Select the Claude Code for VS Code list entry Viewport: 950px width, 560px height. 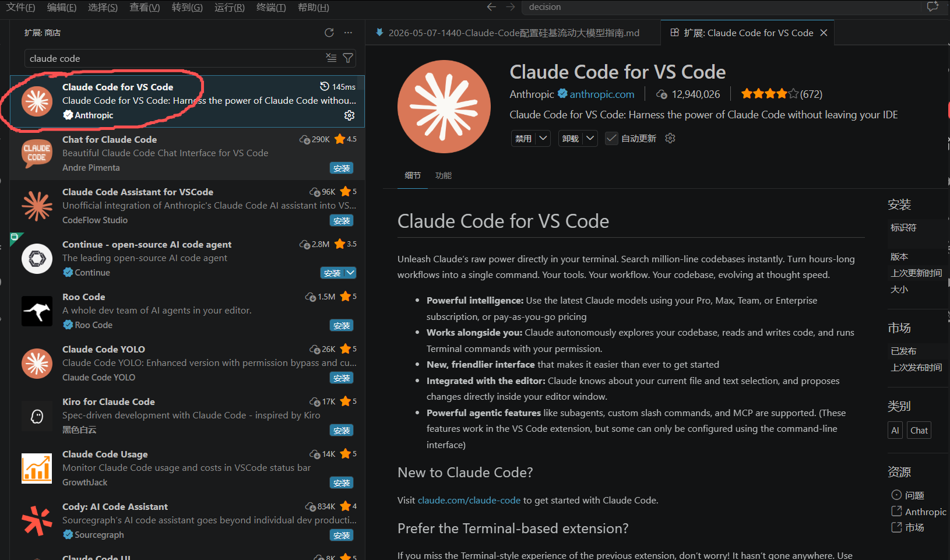pyautogui.click(x=187, y=101)
